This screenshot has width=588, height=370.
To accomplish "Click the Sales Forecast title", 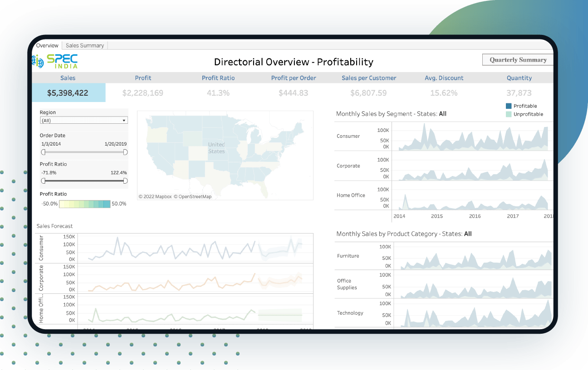I will coord(54,226).
